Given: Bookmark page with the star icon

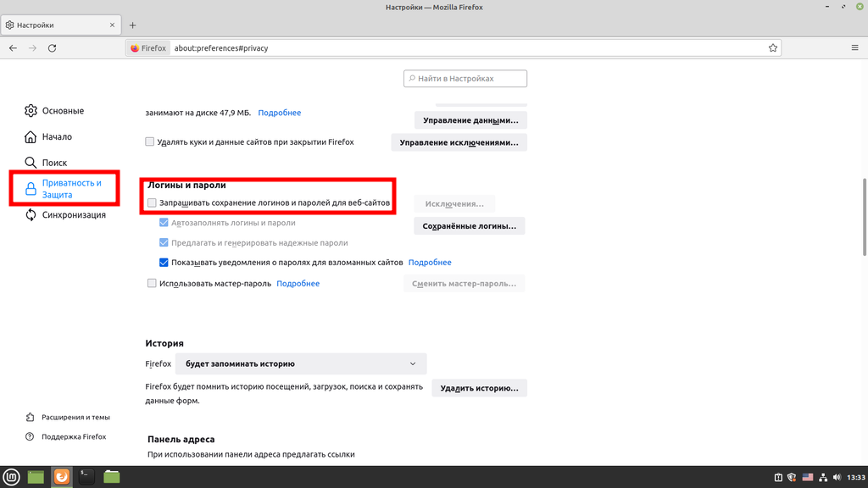Looking at the screenshot, I should pyautogui.click(x=772, y=48).
